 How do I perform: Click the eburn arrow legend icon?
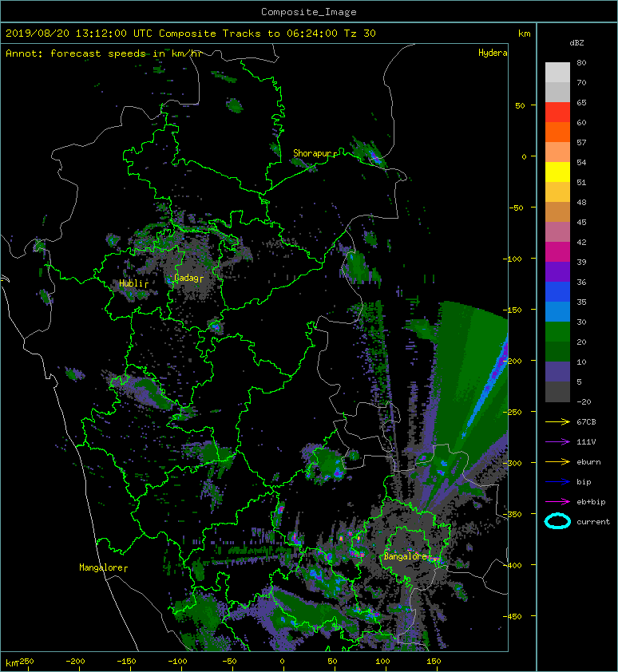(557, 462)
